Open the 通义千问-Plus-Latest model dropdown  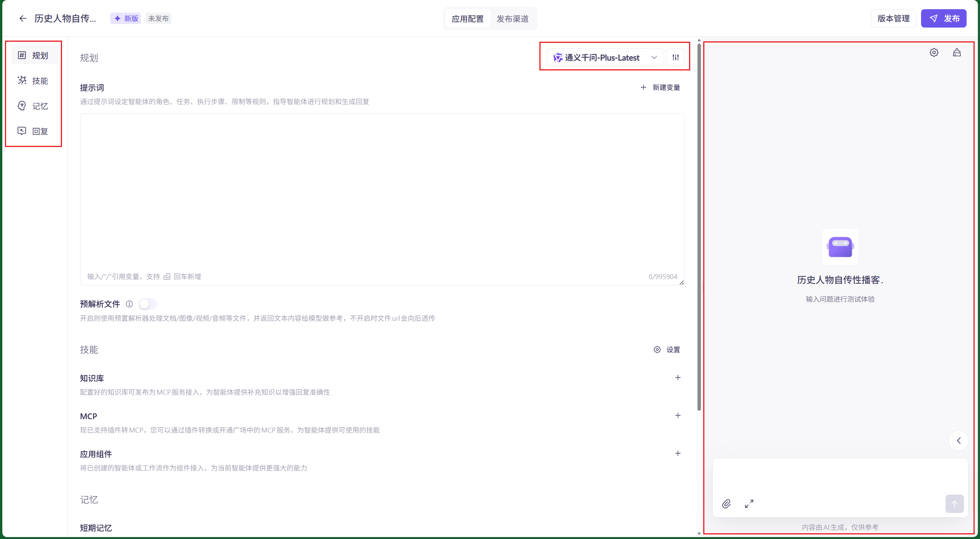[x=605, y=57]
